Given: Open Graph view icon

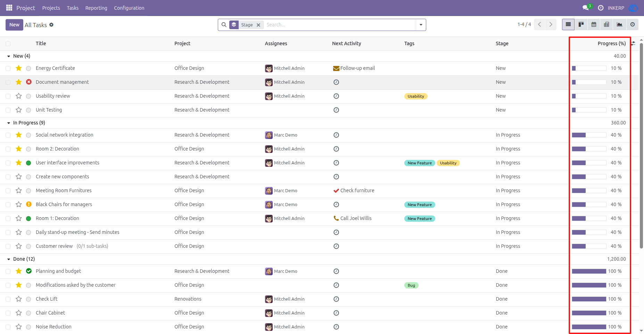Looking at the screenshot, I should [x=619, y=25].
